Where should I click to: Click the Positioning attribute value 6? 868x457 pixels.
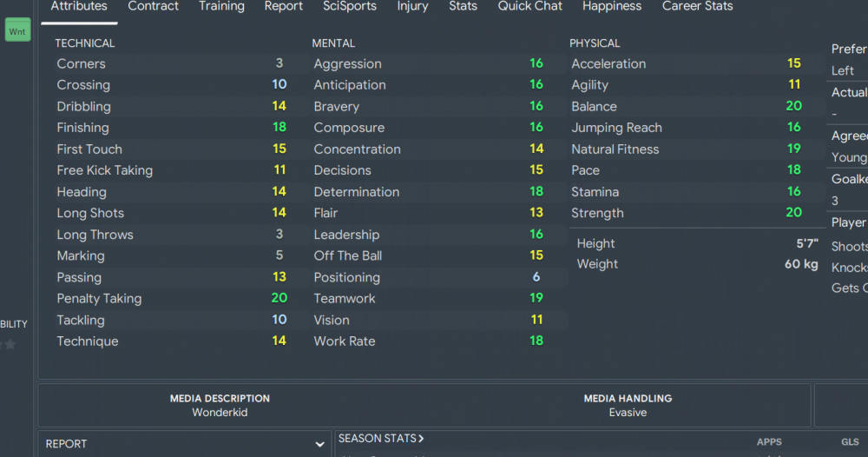click(x=536, y=277)
